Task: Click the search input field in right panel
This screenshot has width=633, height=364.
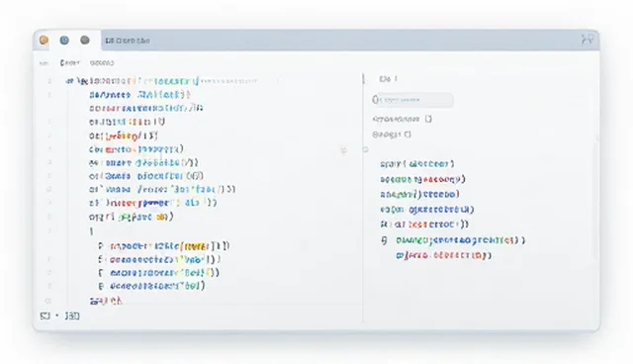Action: click(412, 100)
